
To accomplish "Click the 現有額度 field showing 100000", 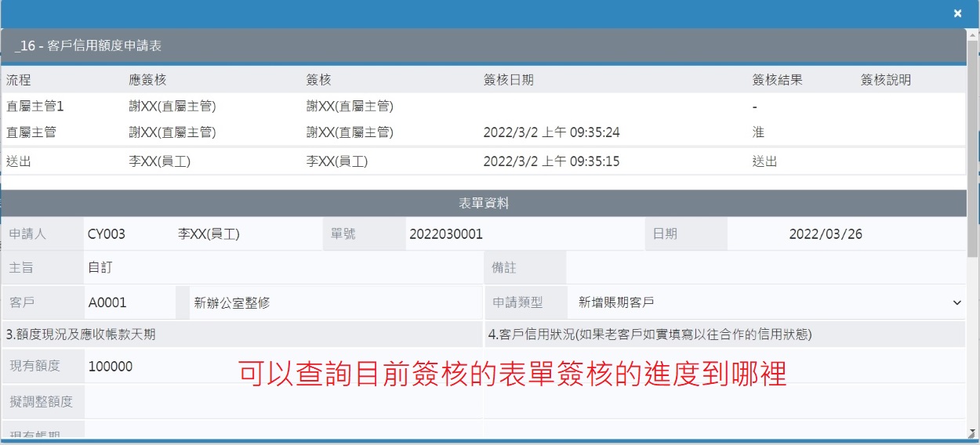I will [282, 367].
